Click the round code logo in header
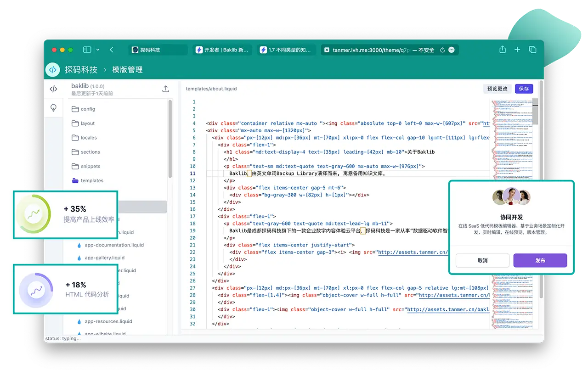The height and width of the screenshot is (381, 588). tap(53, 70)
